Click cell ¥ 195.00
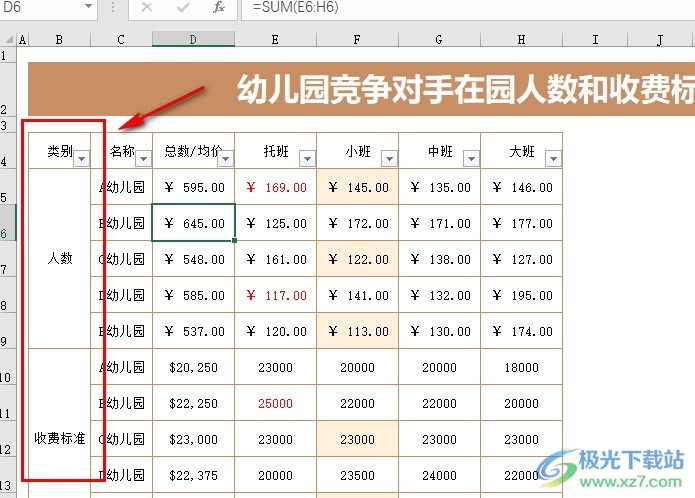 click(521, 295)
